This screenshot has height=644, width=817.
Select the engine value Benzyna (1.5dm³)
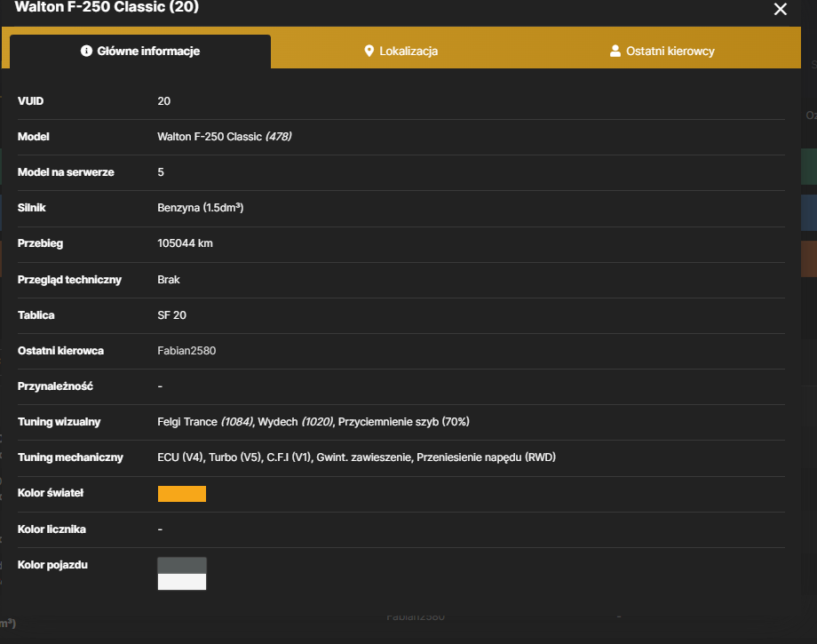pyautogui.click(x=201, y=207)
